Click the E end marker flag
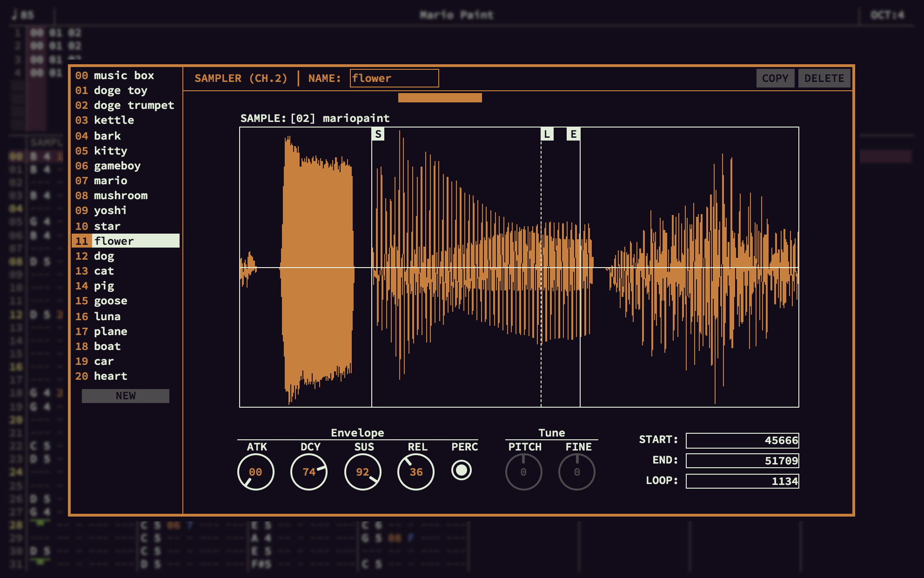The height and width of the screenshot is (578, 924). click(x=573, y=134)
